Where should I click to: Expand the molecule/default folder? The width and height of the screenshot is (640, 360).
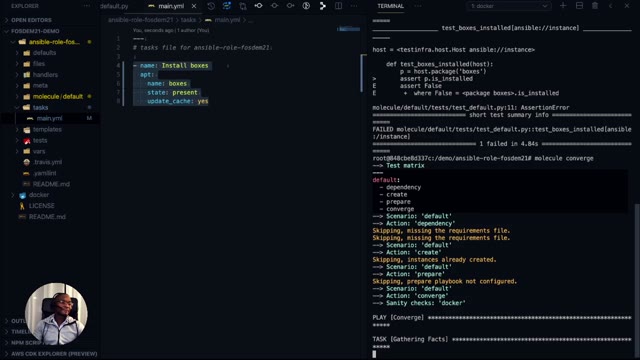point(17,97)
